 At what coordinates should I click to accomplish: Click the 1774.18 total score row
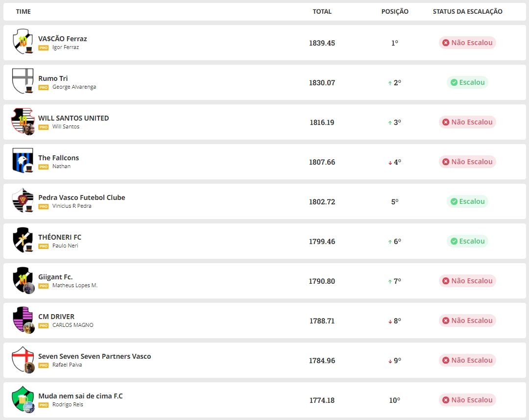[x=322, y=400]
